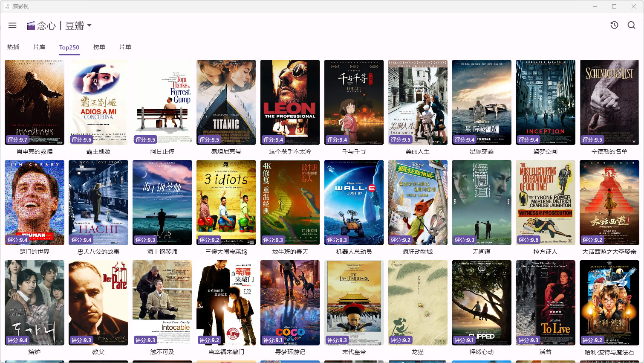
Task: Open the Inception movie poster
Action: tap(546, 102)
